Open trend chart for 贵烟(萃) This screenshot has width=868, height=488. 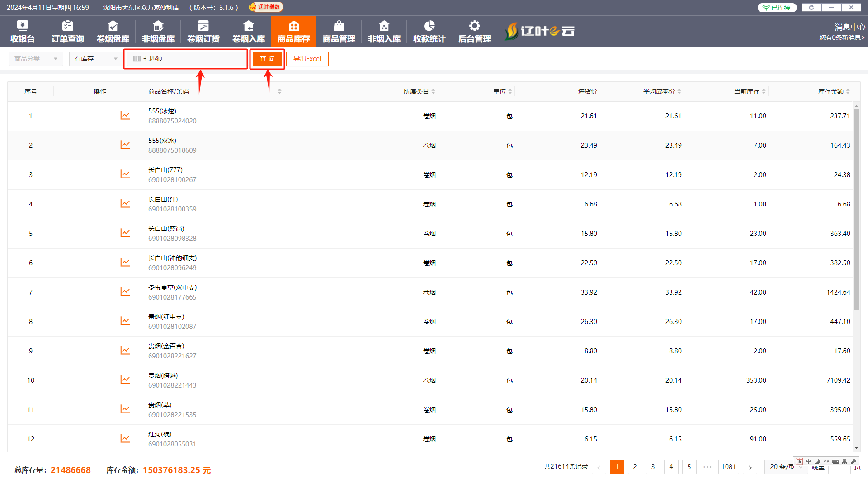(x=125, y=409)
